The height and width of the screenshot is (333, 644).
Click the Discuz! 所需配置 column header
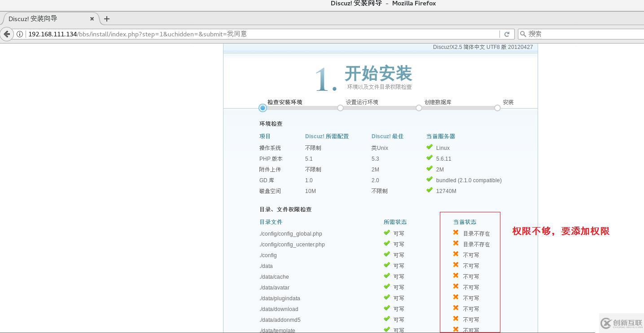(x=327, y=136)
